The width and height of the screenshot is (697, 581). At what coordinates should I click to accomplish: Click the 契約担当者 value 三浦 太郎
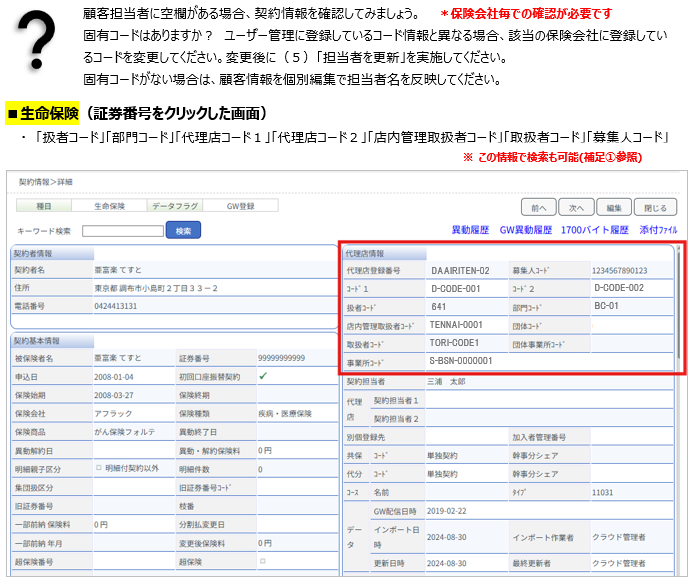pos(446,381)
